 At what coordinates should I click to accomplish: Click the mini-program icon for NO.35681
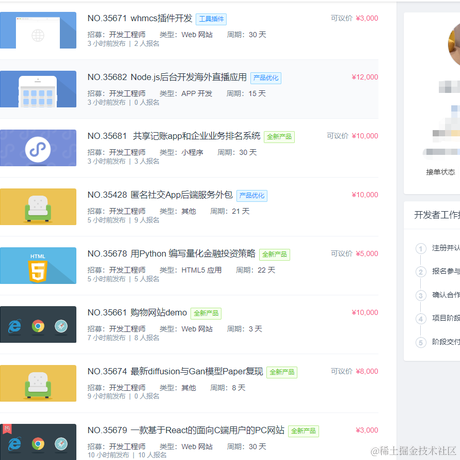point(38,148)
